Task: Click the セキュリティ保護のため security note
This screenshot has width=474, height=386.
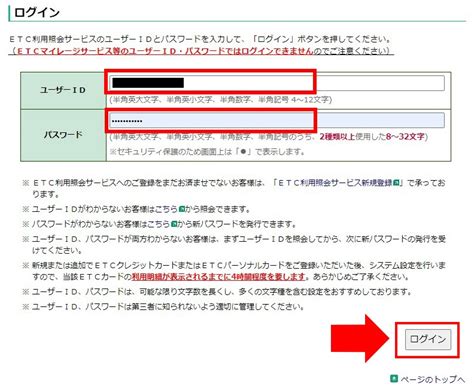Action: click(x=207, y=152)
